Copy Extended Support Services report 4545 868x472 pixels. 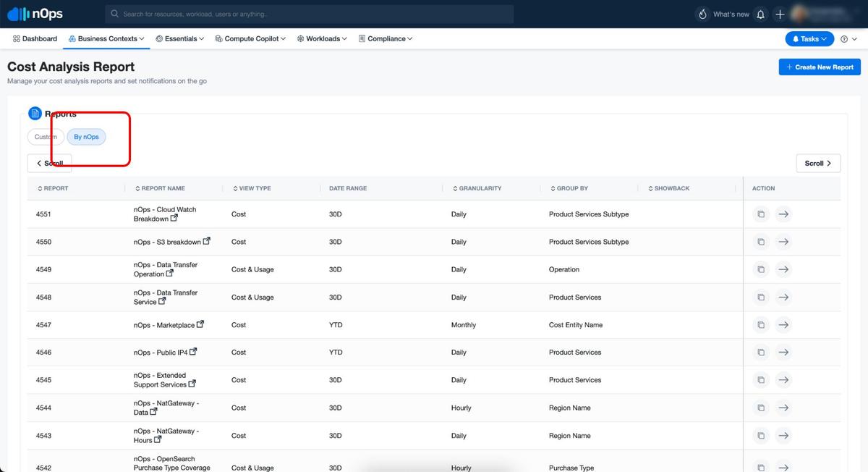[x=760, y=380]
